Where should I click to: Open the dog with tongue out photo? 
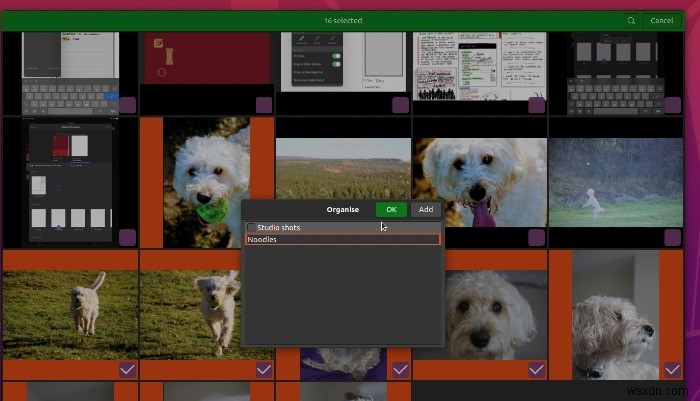point(480,182)
